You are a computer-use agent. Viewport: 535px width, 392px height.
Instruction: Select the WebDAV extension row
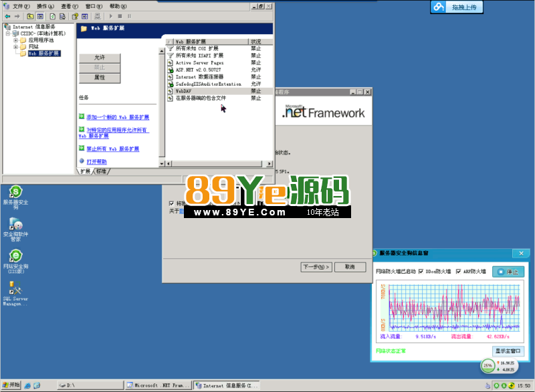[220, 91]
